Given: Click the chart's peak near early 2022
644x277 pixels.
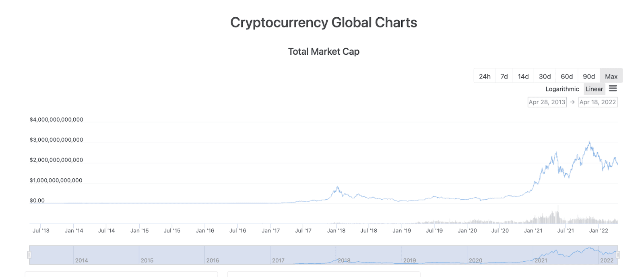Looking at the screenshot, I should 589,142.
